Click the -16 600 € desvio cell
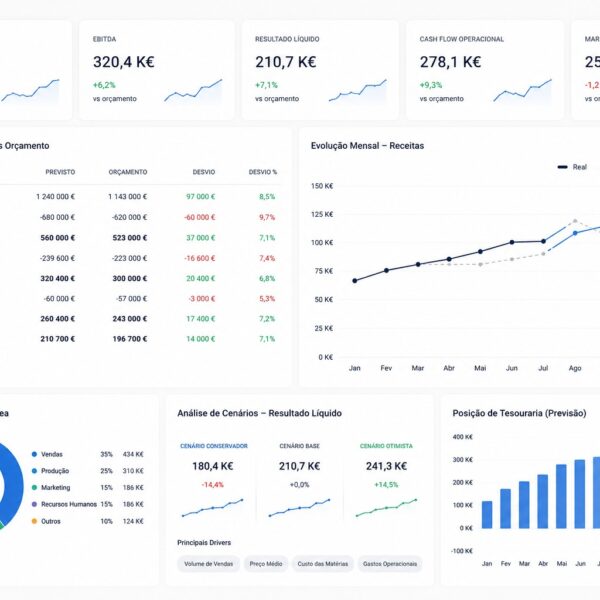 pos(200,258)
